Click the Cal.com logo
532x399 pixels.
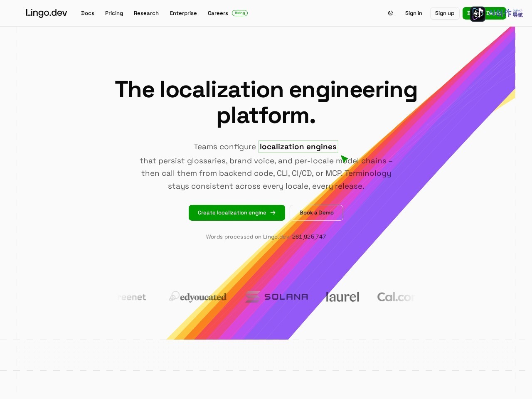coord(396,297)
